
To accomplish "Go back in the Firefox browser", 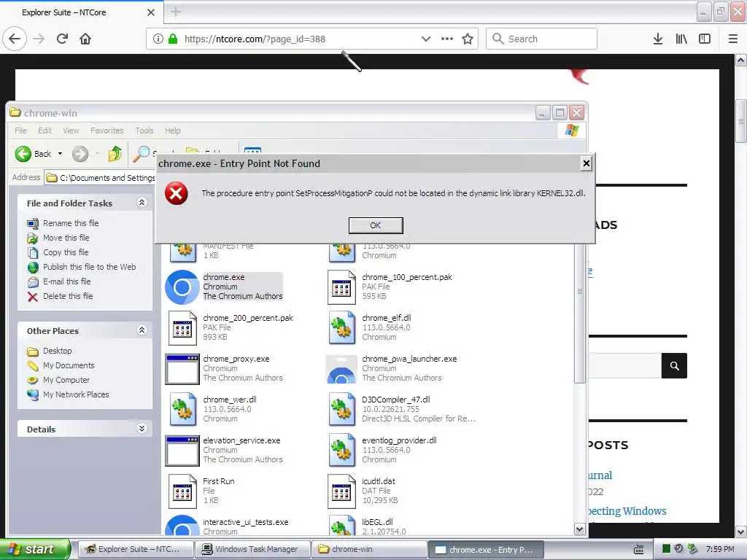I will 15,39.
